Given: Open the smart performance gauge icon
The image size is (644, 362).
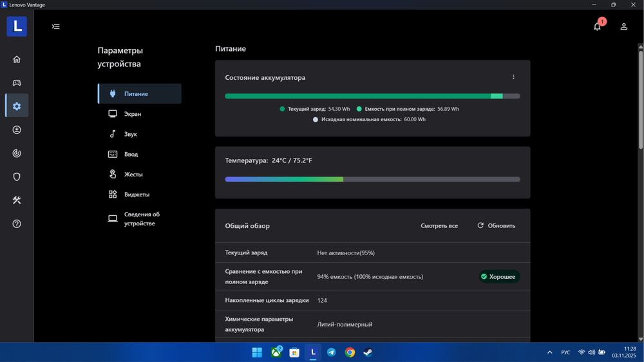Looking at the screenshot, I should (x=17, y=153).
